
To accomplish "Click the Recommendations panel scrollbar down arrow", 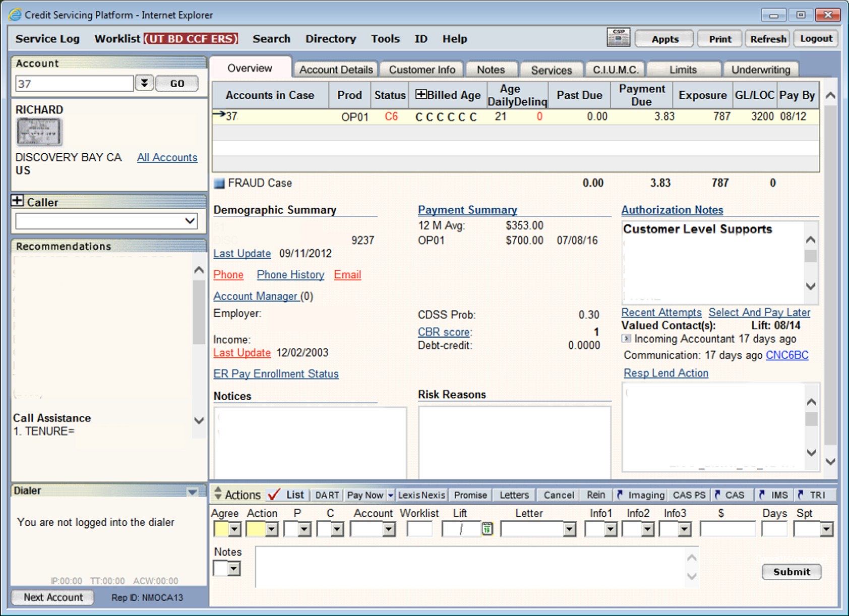I will pos(199,420).
